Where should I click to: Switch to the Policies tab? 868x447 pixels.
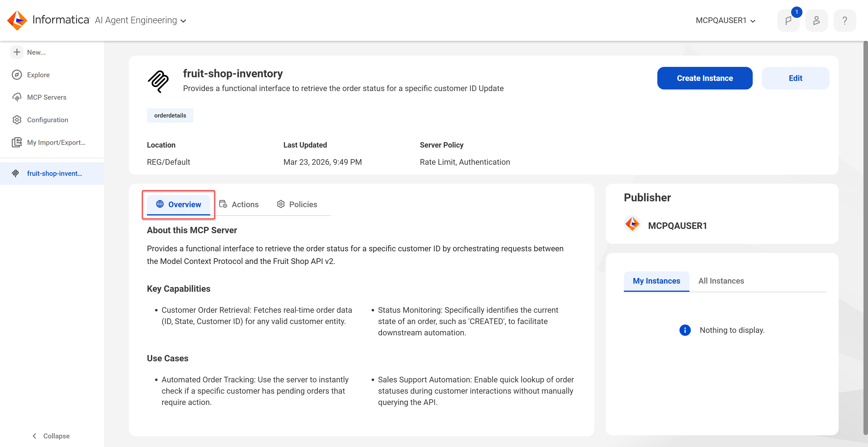(297, 205)
